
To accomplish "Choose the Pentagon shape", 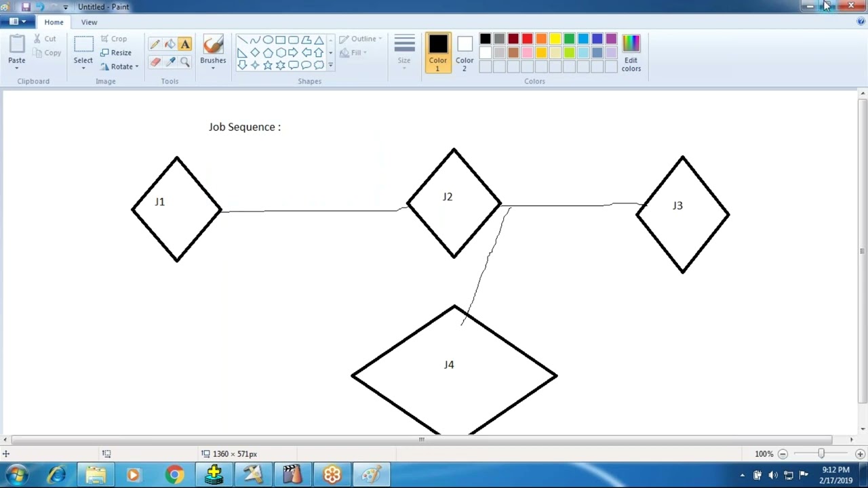I will (268, 52).
